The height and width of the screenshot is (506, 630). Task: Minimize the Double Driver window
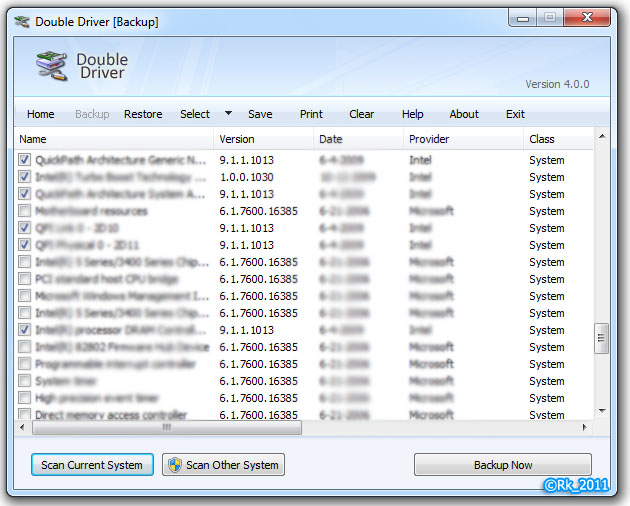tap(522, 18)
